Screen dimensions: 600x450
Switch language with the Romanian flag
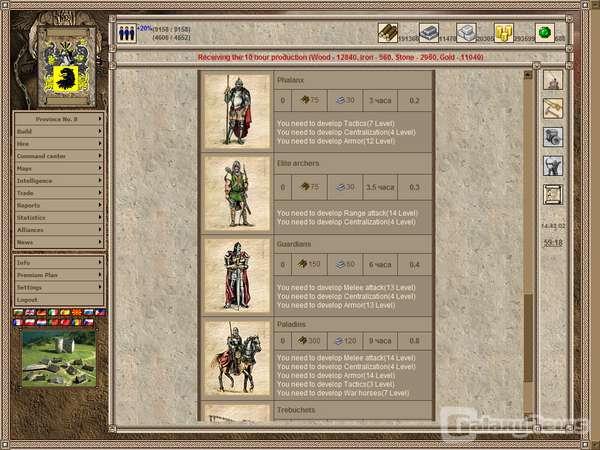[x=77, y=322]
